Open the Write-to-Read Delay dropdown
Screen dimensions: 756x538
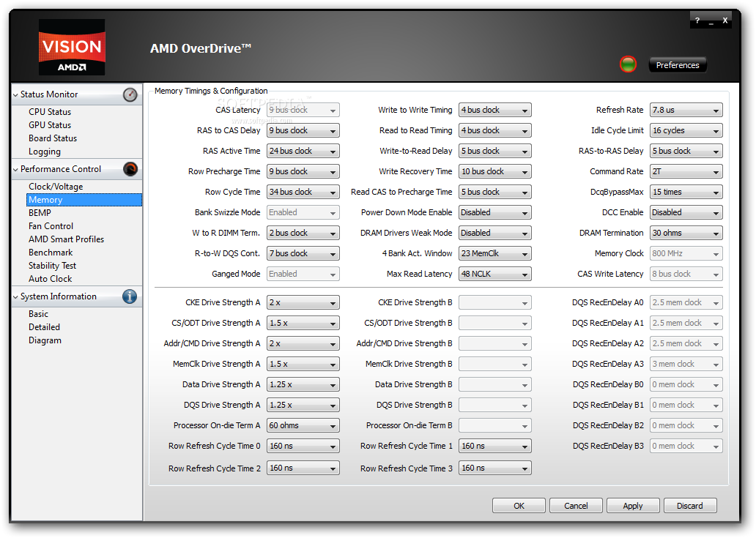coord(494,152)
